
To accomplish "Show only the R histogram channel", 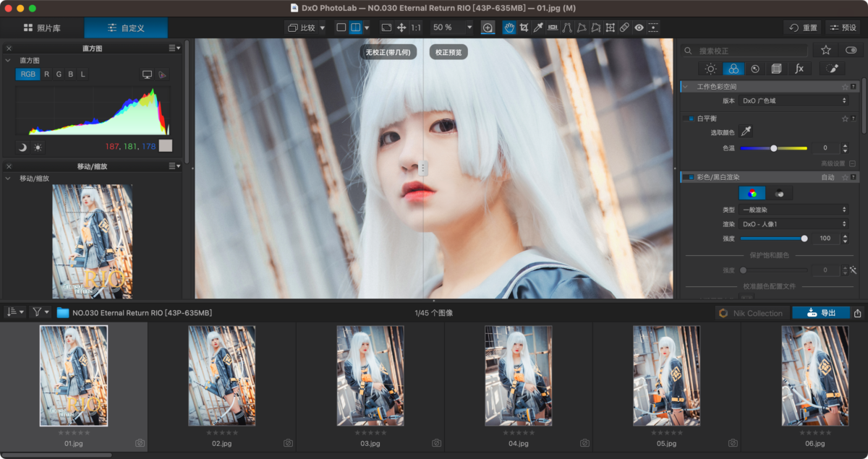I will [x=47, y=74].
